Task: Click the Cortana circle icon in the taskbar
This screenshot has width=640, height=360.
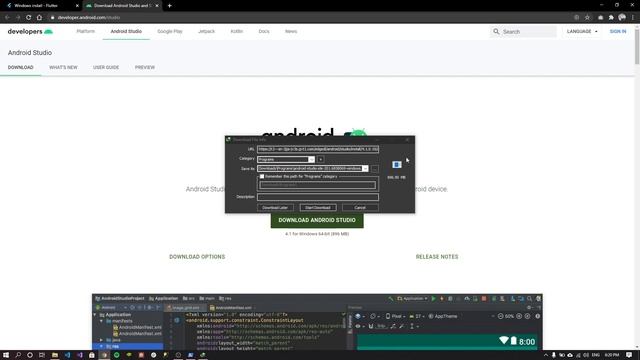Action: pyautogui.click(x=30, y=355)
